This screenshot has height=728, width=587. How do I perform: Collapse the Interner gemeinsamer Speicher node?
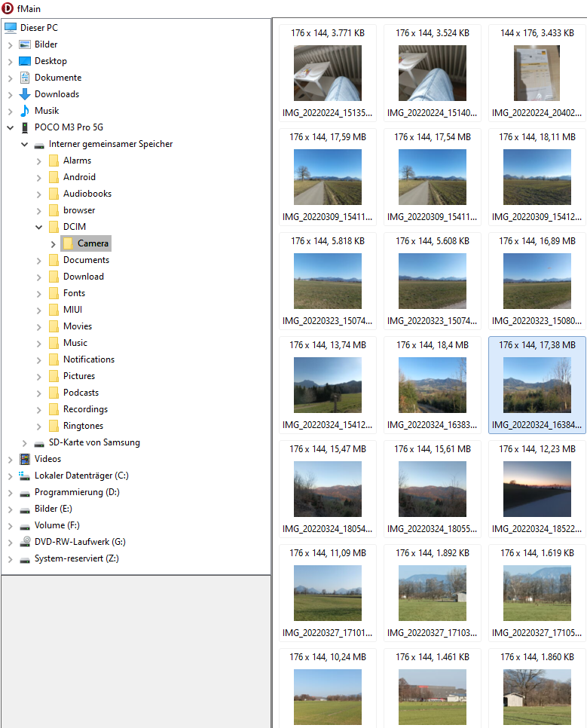(25, 145)
